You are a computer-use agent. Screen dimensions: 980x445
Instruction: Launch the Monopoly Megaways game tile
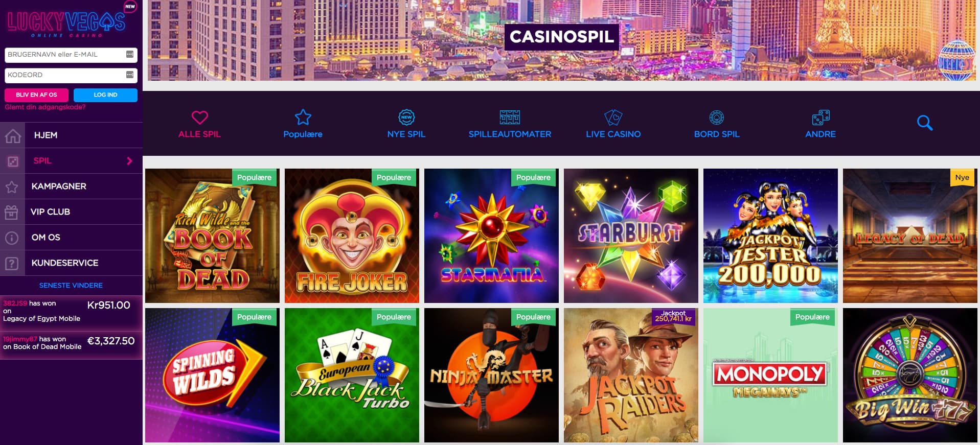[770, 375]
